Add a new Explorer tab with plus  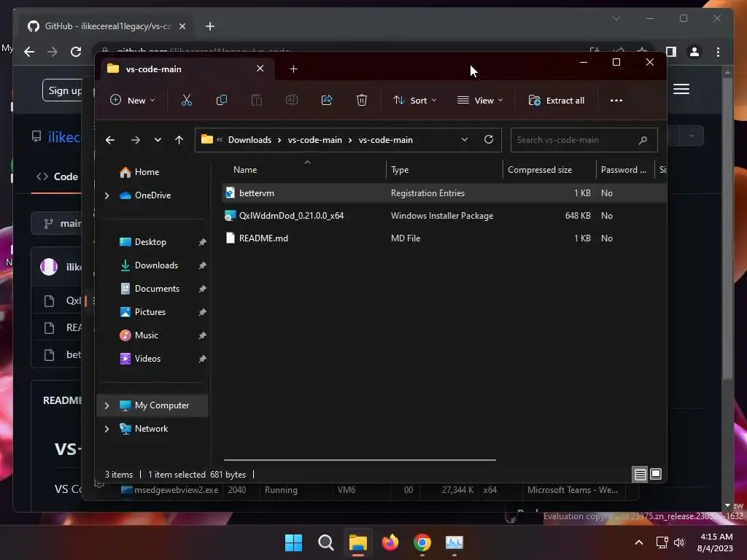coord(293,69)
